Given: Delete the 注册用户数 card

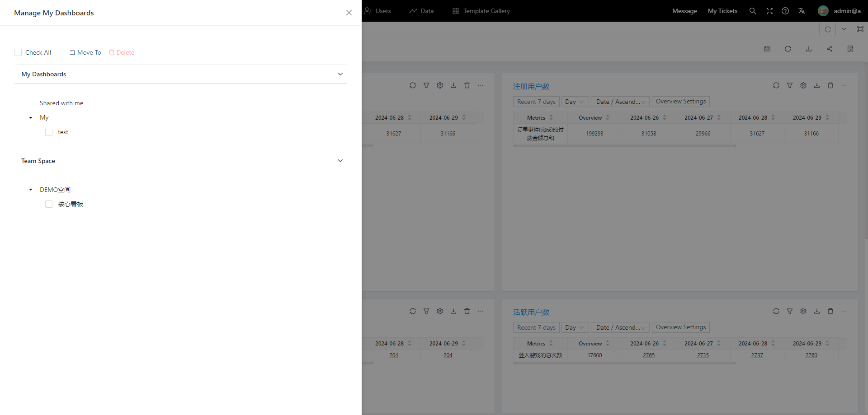Looking at the screenshot, I should tap(830, 85).
